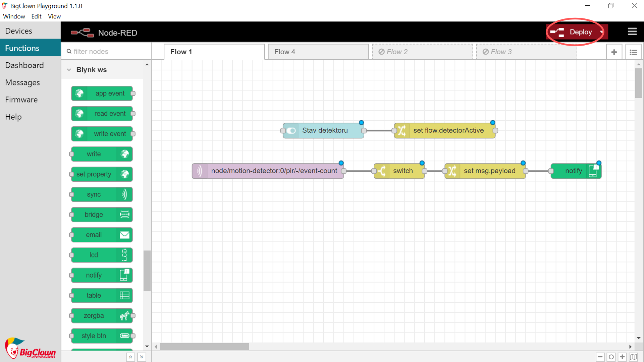Add a new flow with plus button

614,52
